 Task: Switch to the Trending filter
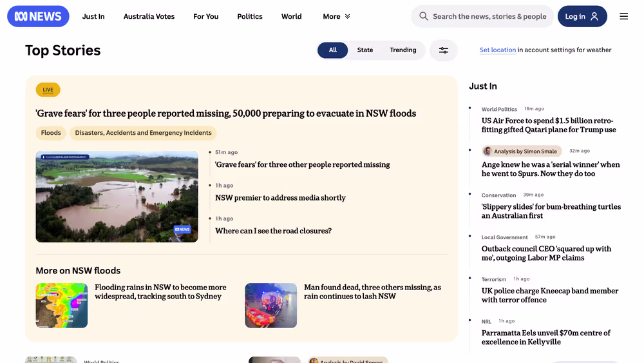(403, 50)
